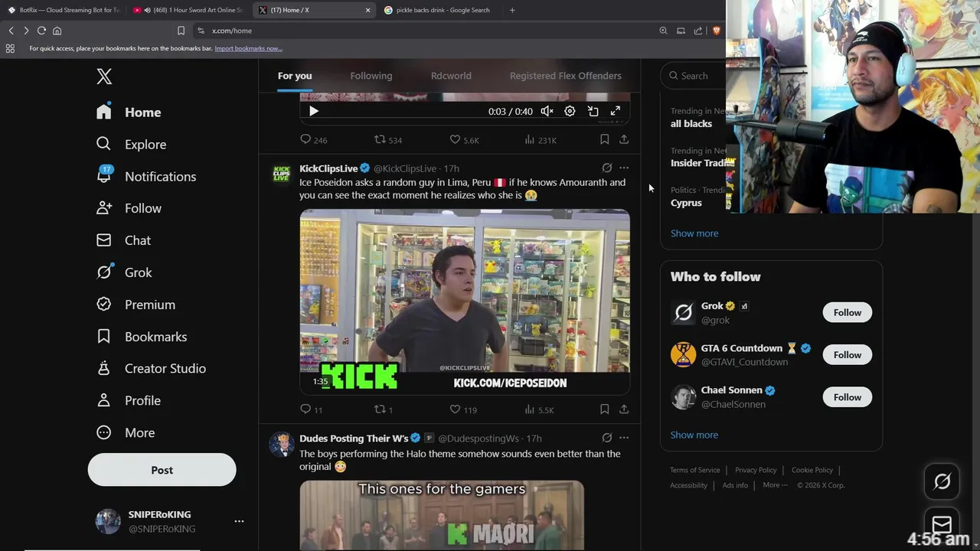Open the Terms of Service link

695,470
